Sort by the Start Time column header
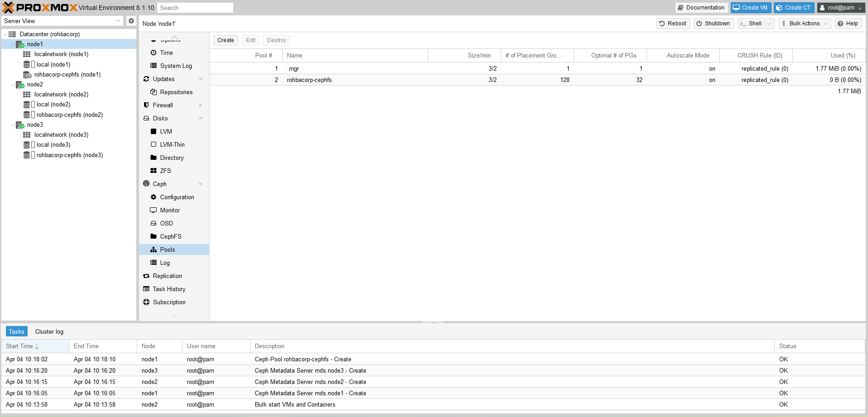Image resolution: width=868 pixels, height=417 pixels. pyautogui.click(x=35, y=346)
